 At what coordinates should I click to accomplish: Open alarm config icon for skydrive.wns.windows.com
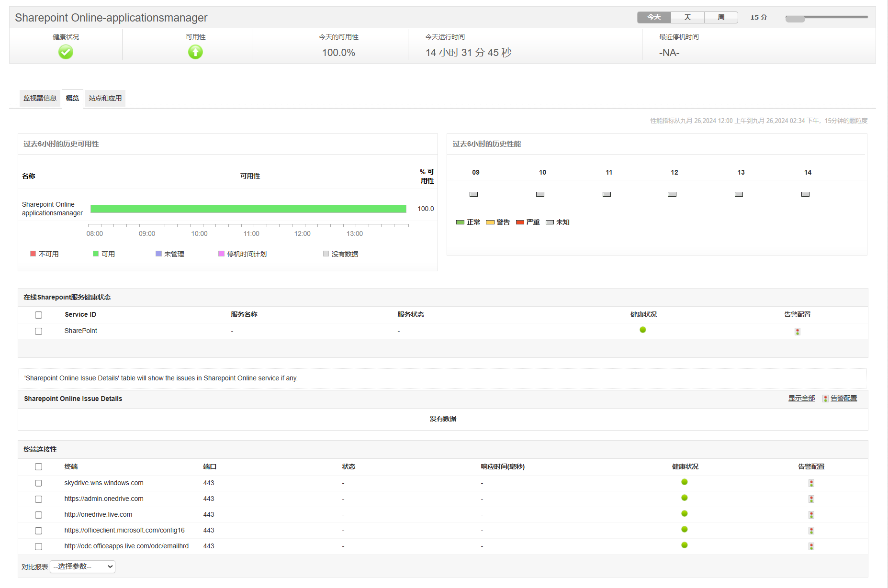[x=811, y=483]
